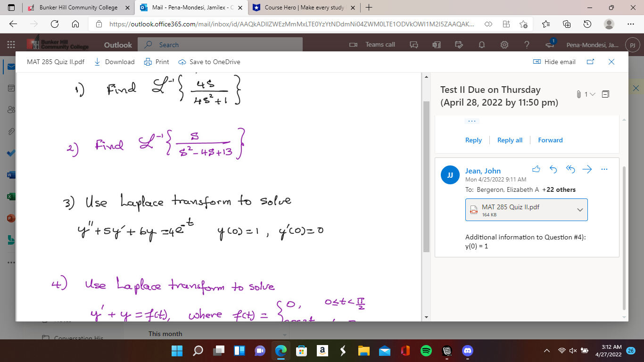This screenshot has width=644, height=362.
Task: Download the MAT 285 Quiz II PDF
Action: 114,62
